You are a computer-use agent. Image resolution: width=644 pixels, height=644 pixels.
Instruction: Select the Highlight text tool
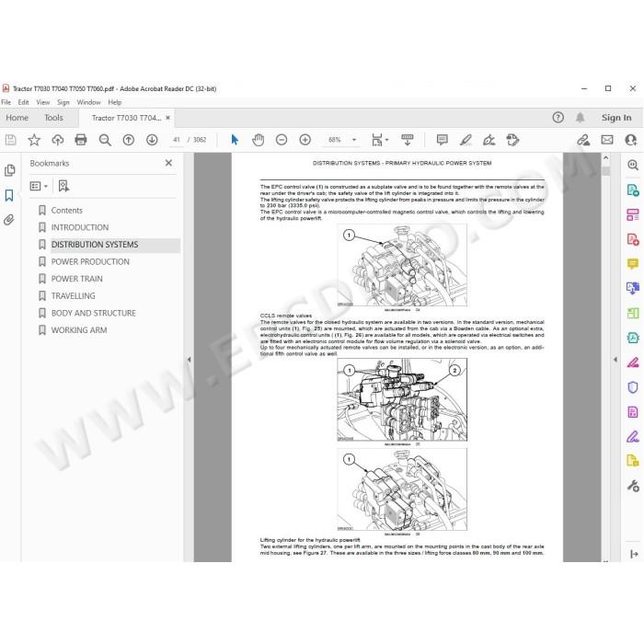pos(466,140)
